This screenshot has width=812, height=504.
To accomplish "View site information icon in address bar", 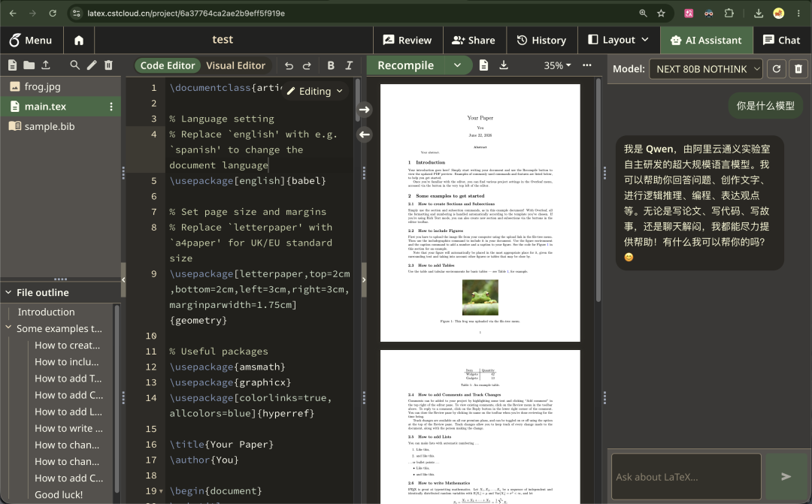I will [x=77, y=14].
